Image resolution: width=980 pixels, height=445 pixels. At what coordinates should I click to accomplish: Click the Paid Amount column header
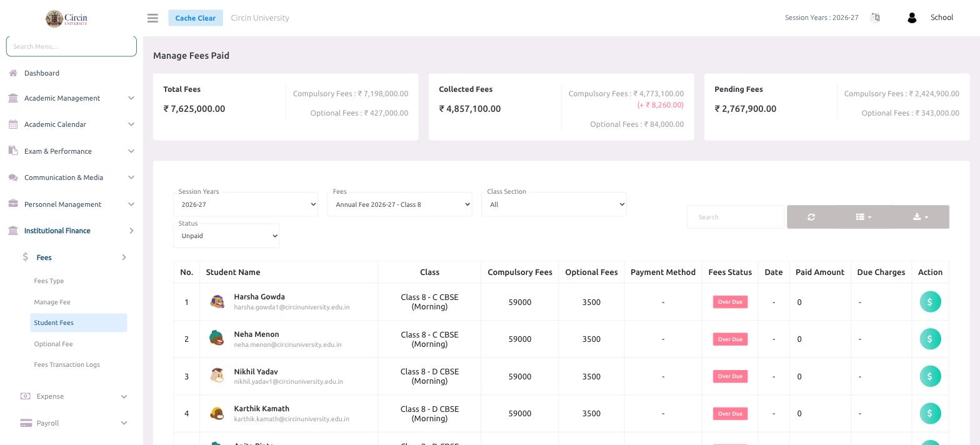820,272
